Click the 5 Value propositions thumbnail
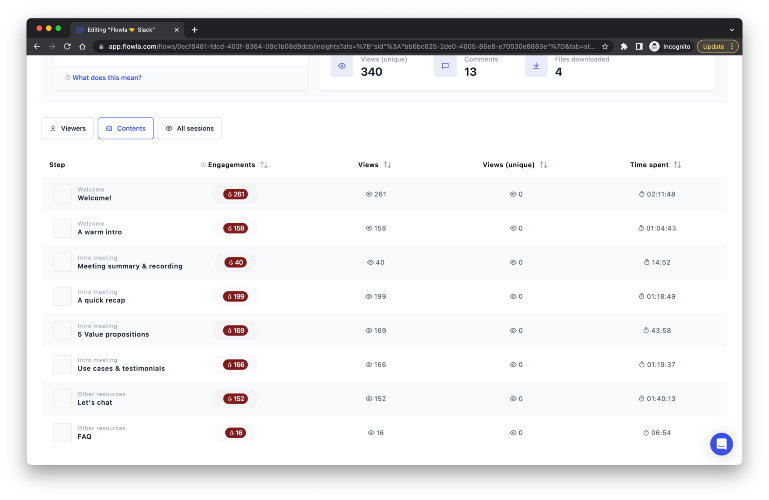Screen dimensions: 769x500 tap(62, 330)
